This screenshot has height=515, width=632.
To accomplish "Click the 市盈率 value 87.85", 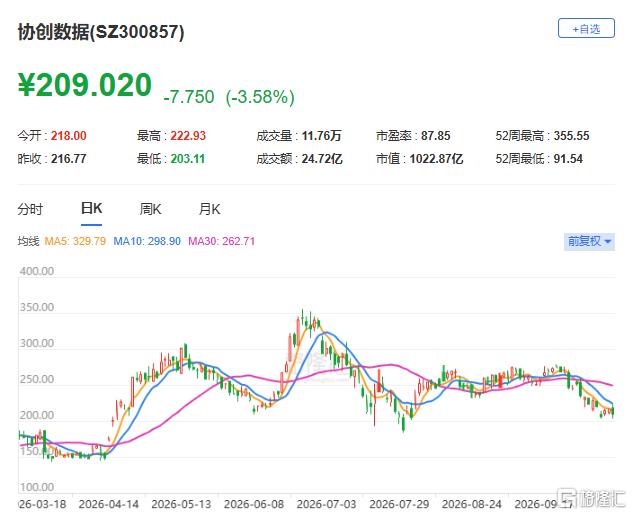I will point(436,135).
